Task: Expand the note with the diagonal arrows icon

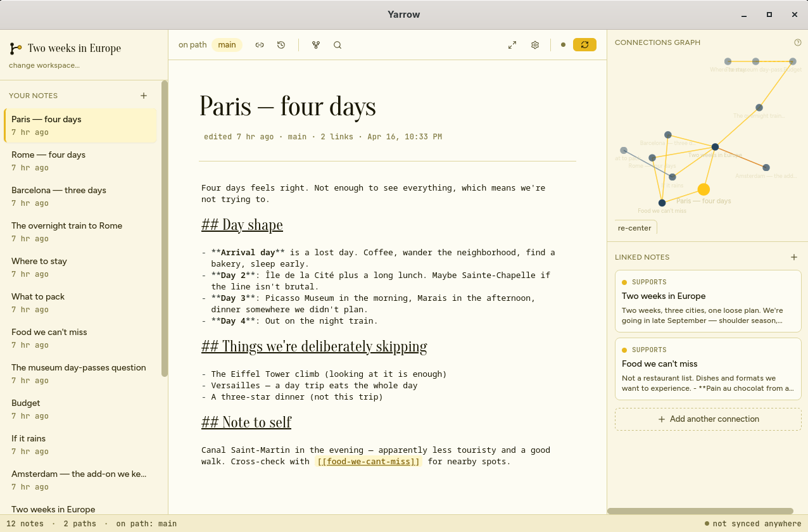Action: (512, 44)
